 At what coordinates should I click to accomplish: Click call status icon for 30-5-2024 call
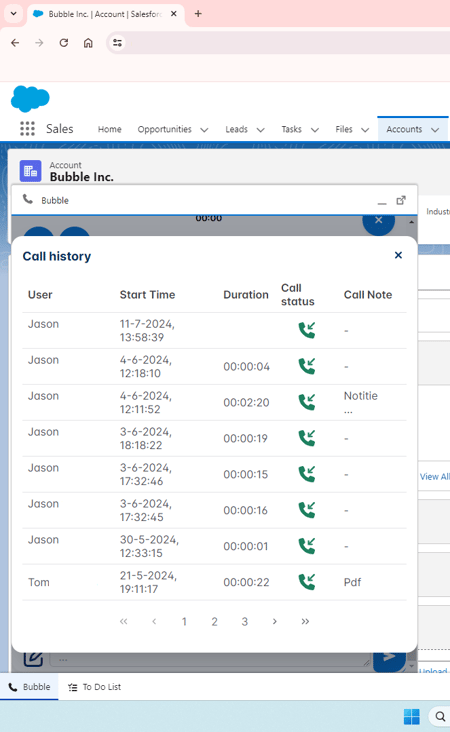coord(307,546)
